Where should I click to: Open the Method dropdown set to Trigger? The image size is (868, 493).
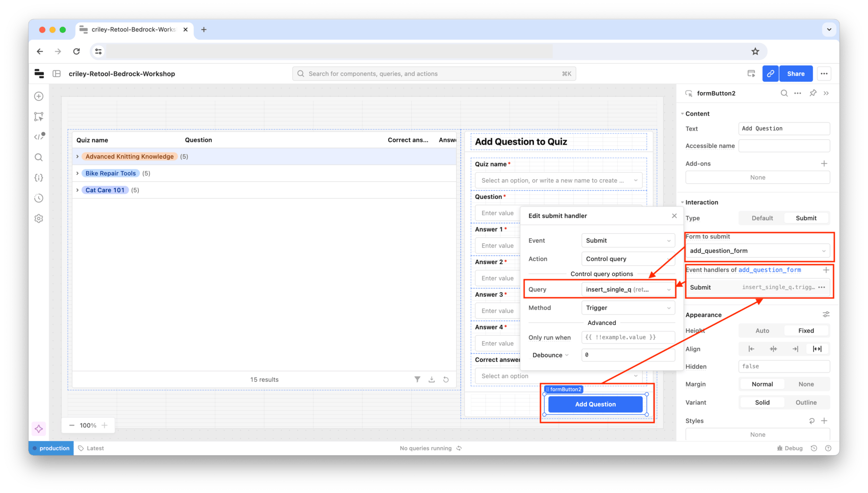click(628, 307)
